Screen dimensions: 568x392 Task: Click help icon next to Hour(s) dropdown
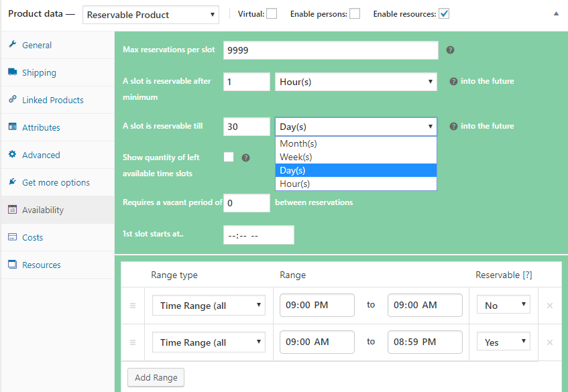tap(454, 82)
